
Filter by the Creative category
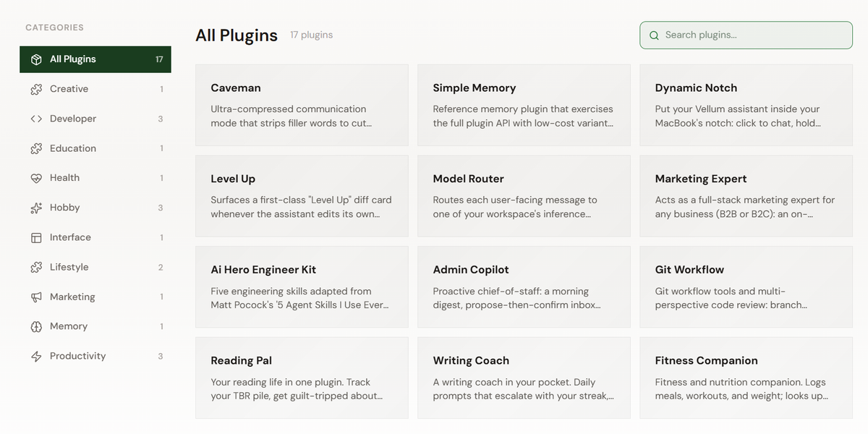[95, 89]
